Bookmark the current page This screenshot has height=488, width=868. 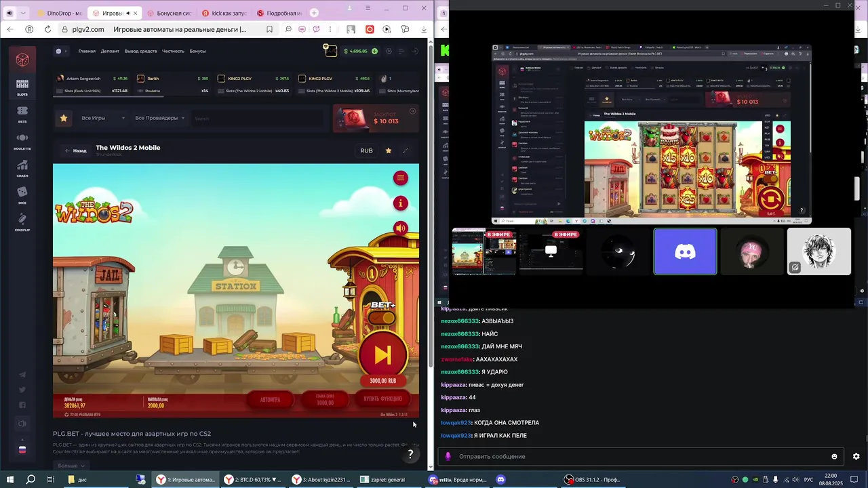(269, 29)
